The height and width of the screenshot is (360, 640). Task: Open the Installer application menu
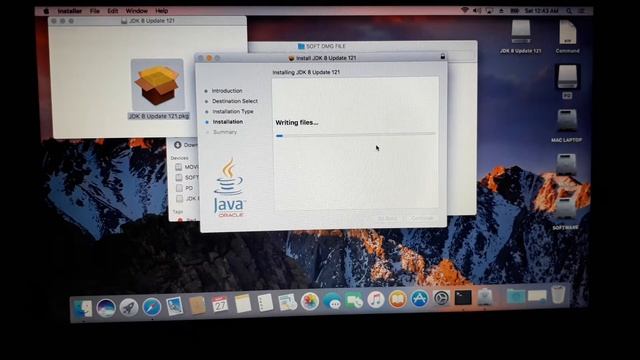tap(69, 11)
